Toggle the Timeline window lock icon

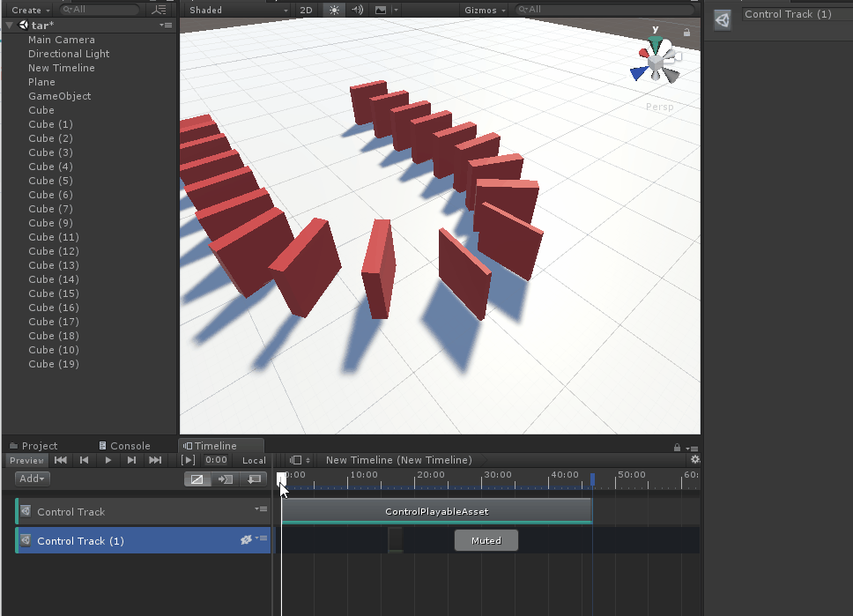(x=677, y=448)
